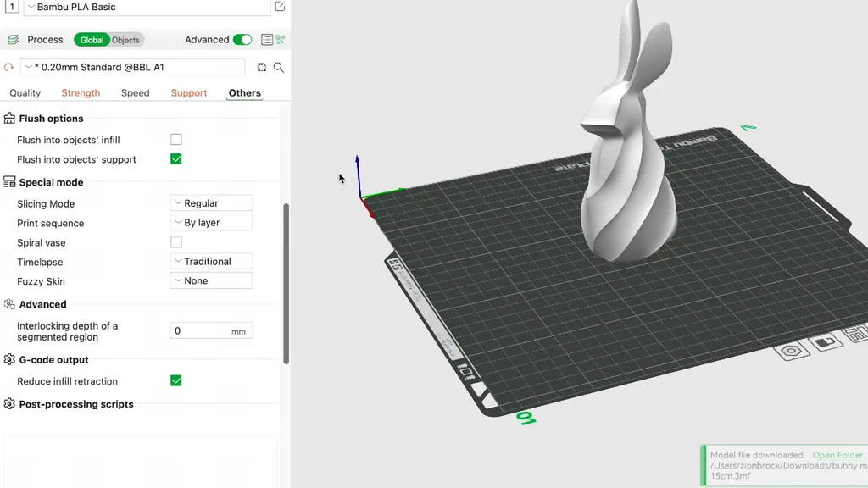Image resolution: width=868 pixels, height=488 pixels.
Task: Enable Flush into objects' infill
Action: [176, 140]
